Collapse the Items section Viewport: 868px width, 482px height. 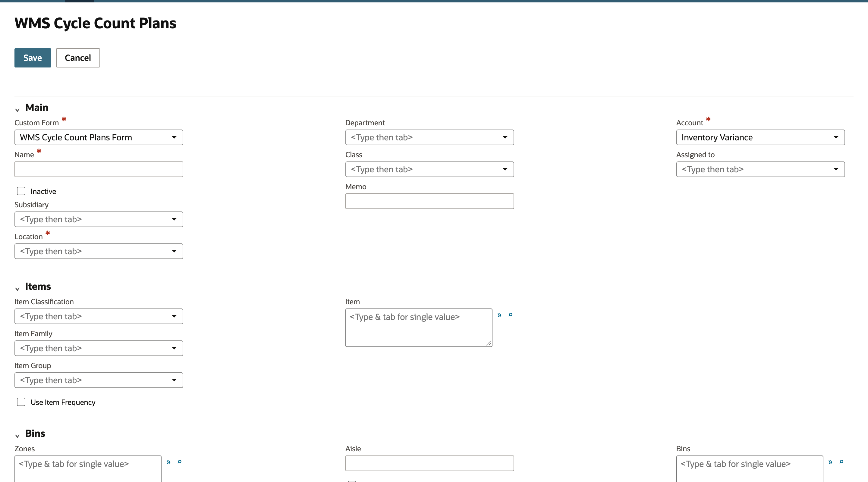17,289
